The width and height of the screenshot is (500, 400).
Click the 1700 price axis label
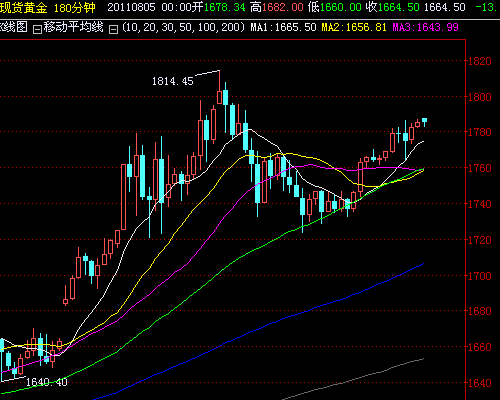[x=480, y=276]
